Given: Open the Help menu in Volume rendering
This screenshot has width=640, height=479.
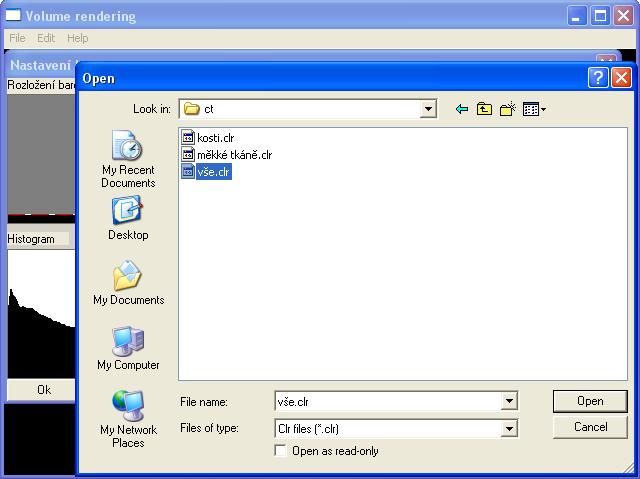Looking at the screenshot, I should click(x=78, y=38).
